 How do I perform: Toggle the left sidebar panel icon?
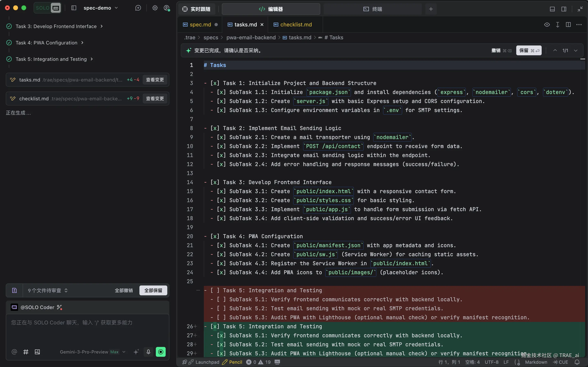click(x=74, y=8)
